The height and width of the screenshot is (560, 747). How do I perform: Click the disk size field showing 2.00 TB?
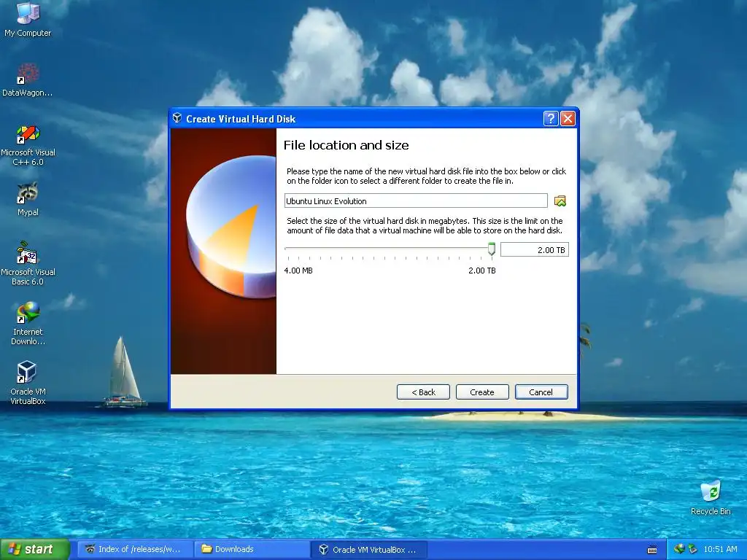(535, 249)
